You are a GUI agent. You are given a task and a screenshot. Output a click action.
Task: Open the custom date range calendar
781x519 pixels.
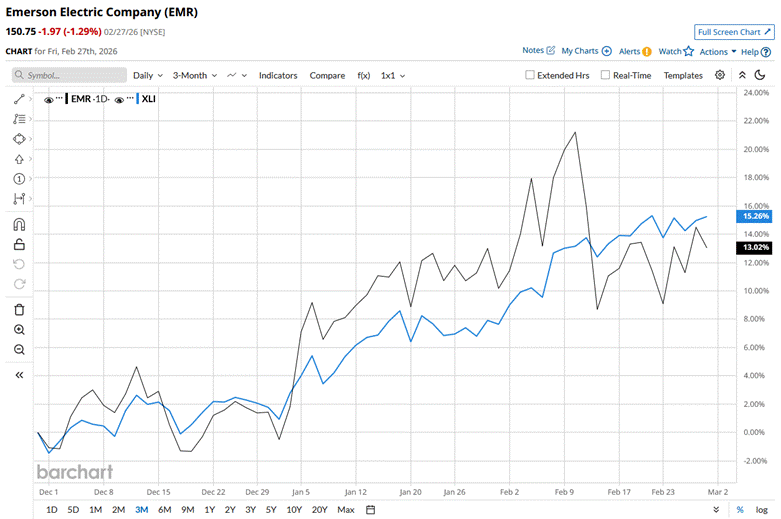click(x=370, y=510)
